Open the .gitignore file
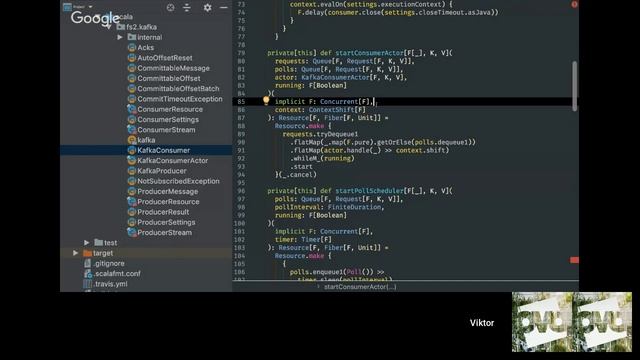This screenshot has width=640, height=360. pos(109,263)
